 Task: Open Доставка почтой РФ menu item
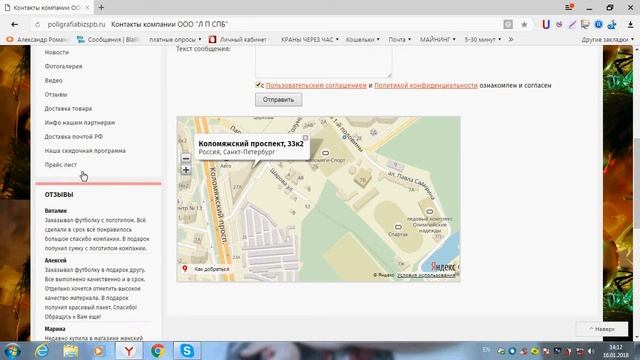click(x=73, y=137)
